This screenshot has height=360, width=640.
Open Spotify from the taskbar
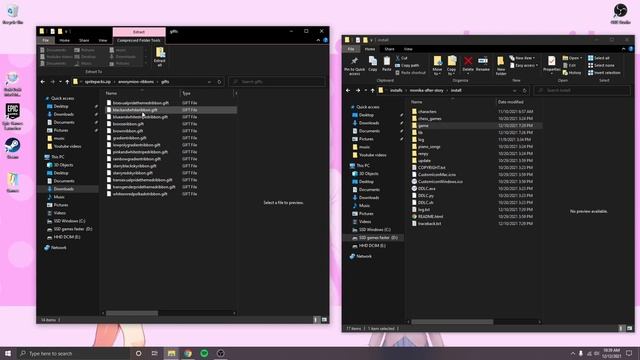coord(204,353)
